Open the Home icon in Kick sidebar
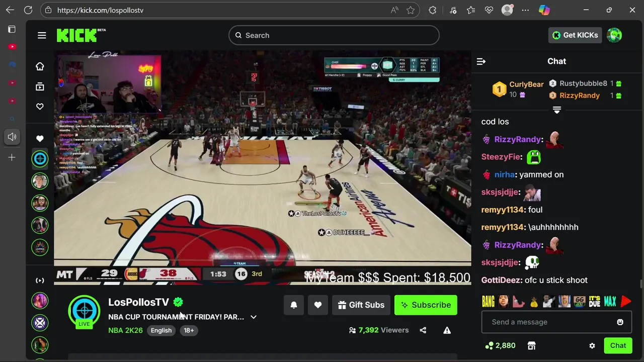Viewport: 644px width, 362px height. click(40, 66)
